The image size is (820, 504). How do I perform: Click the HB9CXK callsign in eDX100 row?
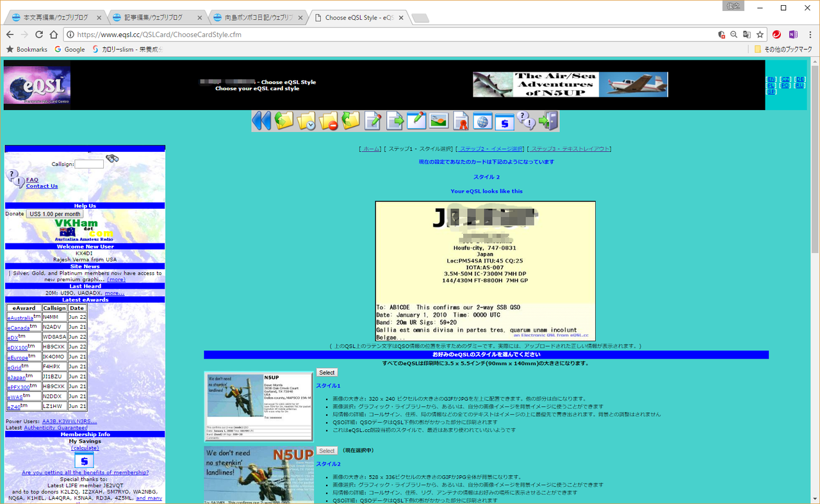[54, 347]
